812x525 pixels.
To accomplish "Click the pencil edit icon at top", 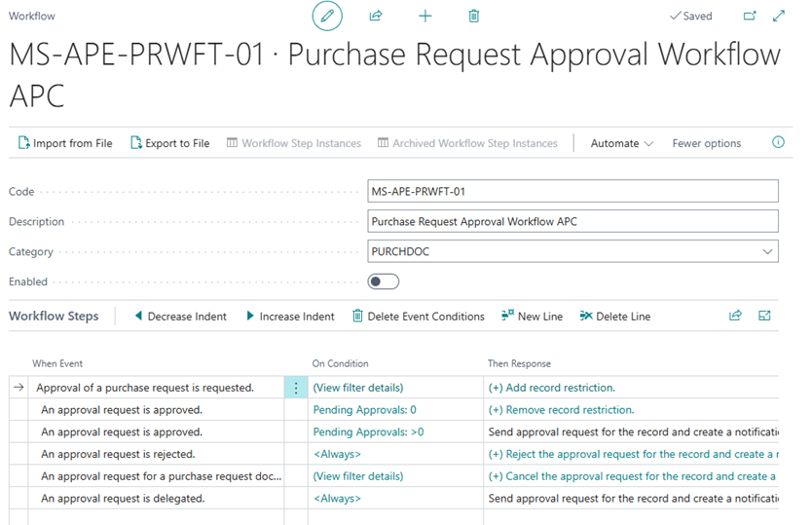I will pos(327,17).
